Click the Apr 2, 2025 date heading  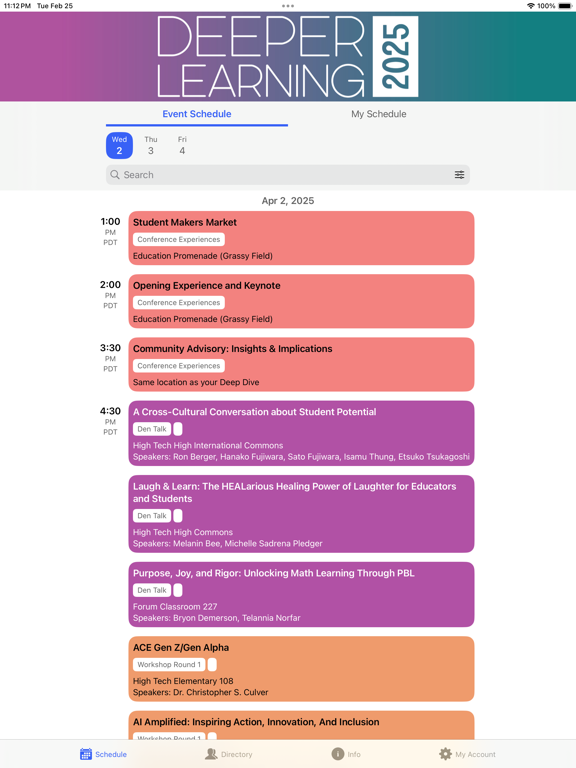[288, 201]
